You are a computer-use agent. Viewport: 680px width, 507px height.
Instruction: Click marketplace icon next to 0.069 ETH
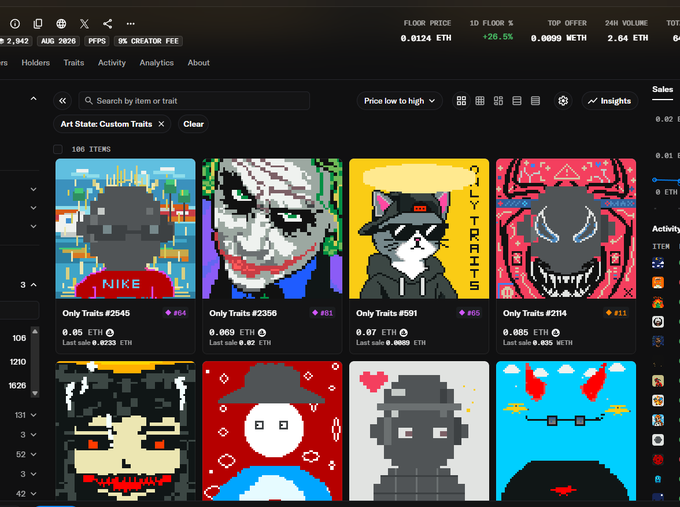[262, 333]
